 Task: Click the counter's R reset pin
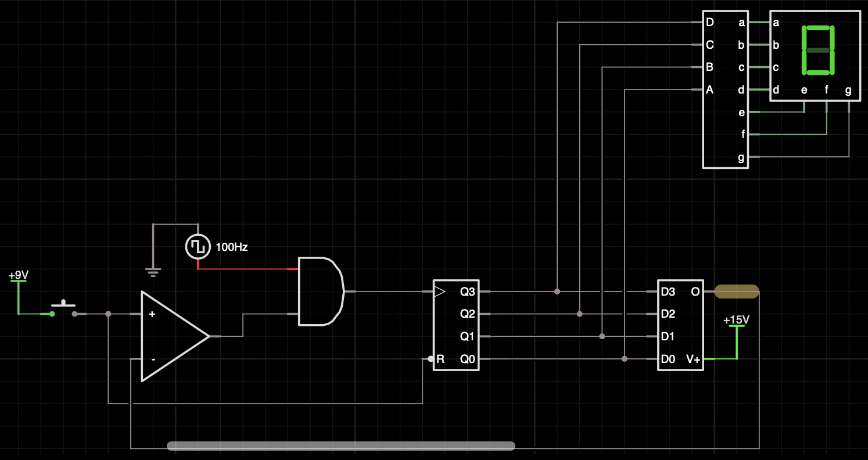[440, 359]
